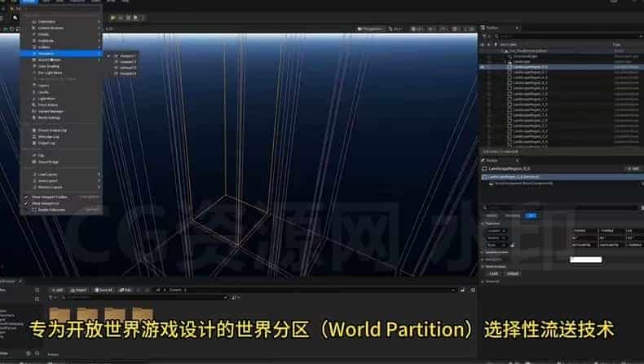Open World Partition from the Window menu
644x364 pixels.
[x=61, y=60]
